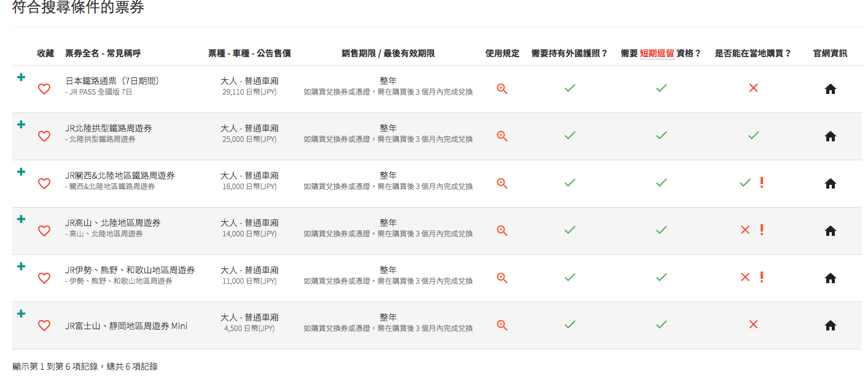The height and width of the screenshot is (390, 868).
Task: View usage rules magnifier for JR北陸拱型鐵路周遊券
Action: pos(502,136)
